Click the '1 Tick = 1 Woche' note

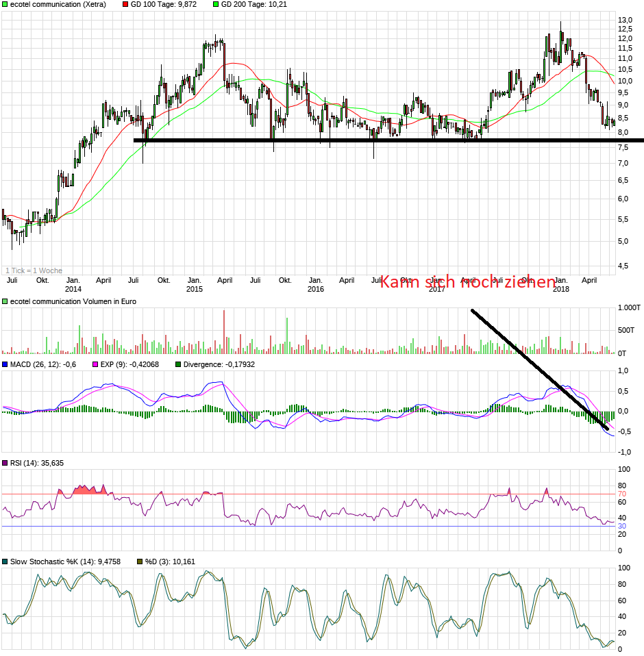34,270
